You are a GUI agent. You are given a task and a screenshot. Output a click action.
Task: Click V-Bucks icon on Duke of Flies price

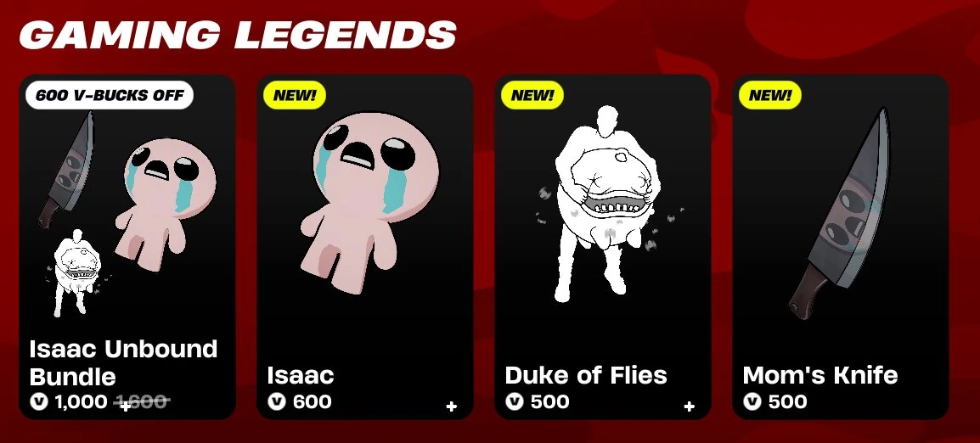(x=515, y=401)
